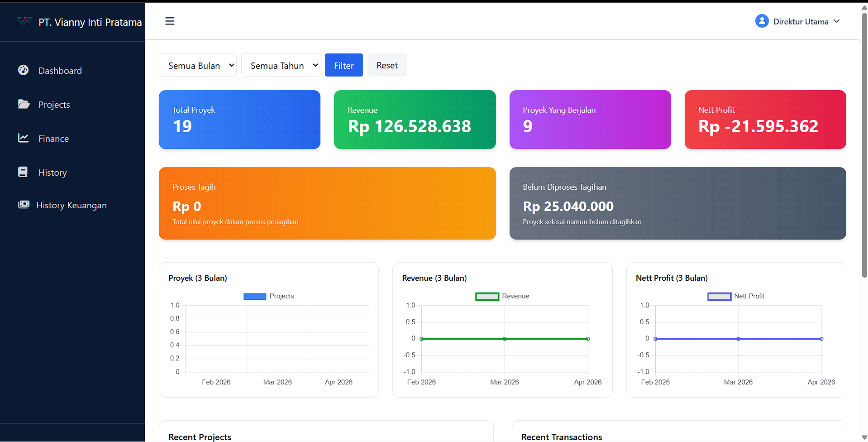Click the History book icon
The image size is (868, 442).
(x=23, y=172)
